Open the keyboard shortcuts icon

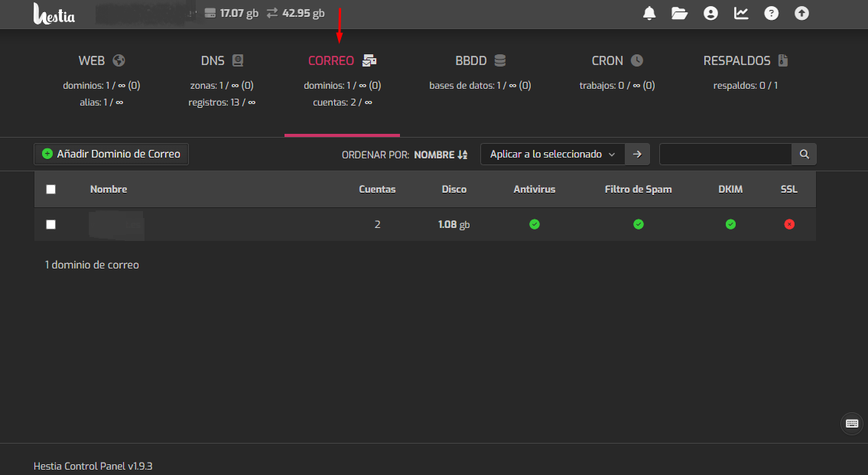click(851, 423)
